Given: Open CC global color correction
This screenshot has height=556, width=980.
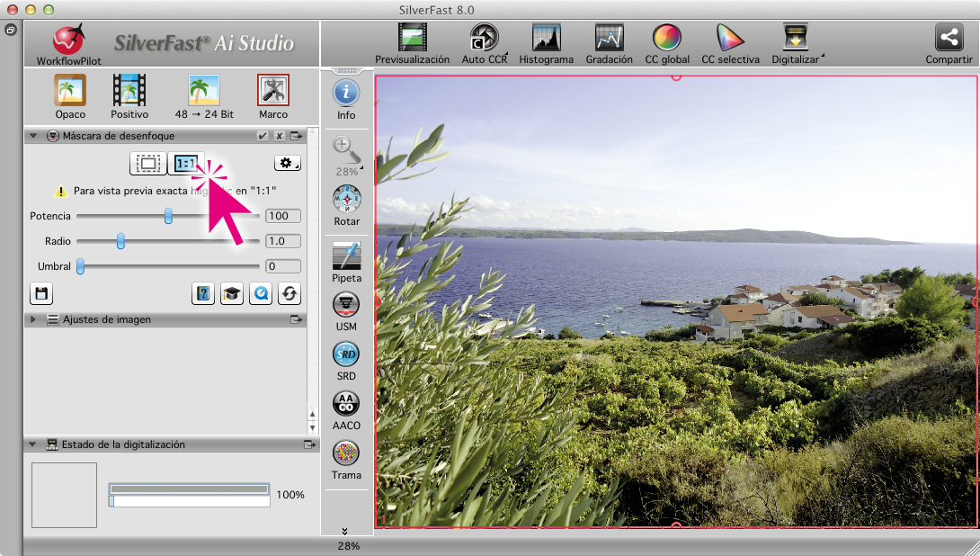Looking at the screenshot, I should [x=667, y=43].
